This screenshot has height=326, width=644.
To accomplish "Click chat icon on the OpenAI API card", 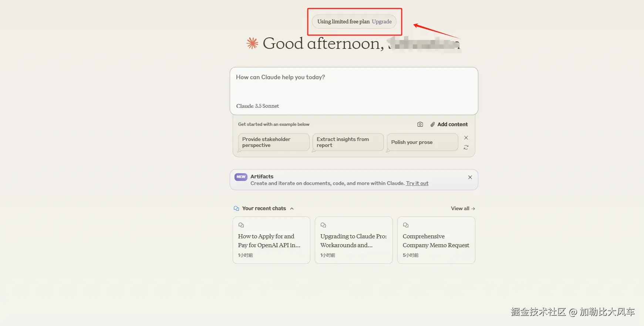I will (241, 225).
